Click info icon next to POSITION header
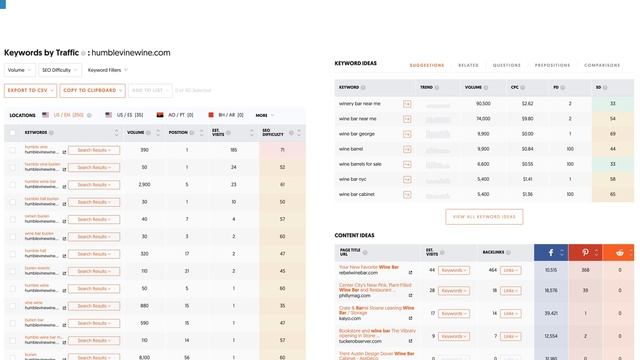The width and height of the screenshot is (640, 360). point(192,133)
